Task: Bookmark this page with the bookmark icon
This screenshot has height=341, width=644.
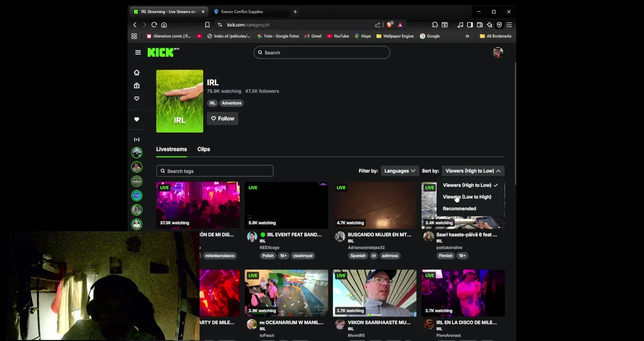Action: [207, 25]
